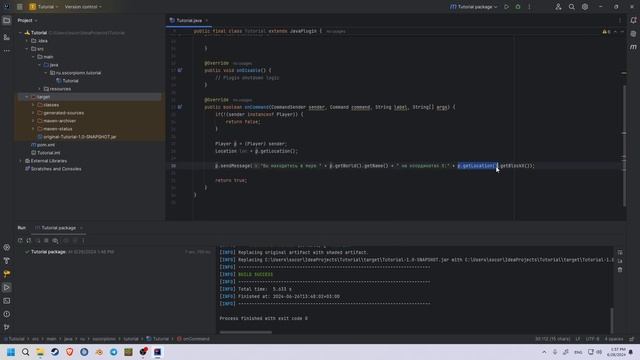Open Maven tool window on right sidebar
The height and width of the screenshot is (360, 640).
tap(633, 47)
